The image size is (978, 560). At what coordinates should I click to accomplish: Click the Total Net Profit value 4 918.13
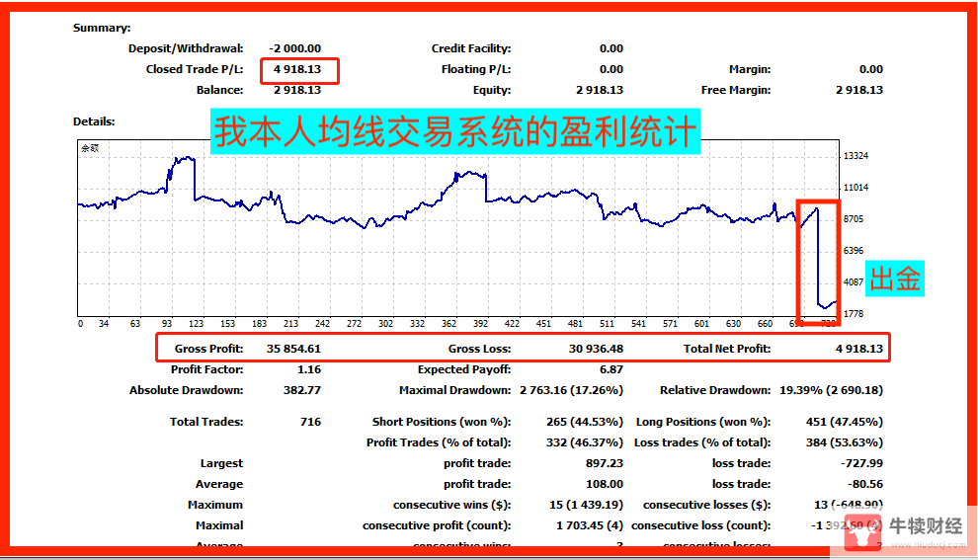click(x=859, y=349)
